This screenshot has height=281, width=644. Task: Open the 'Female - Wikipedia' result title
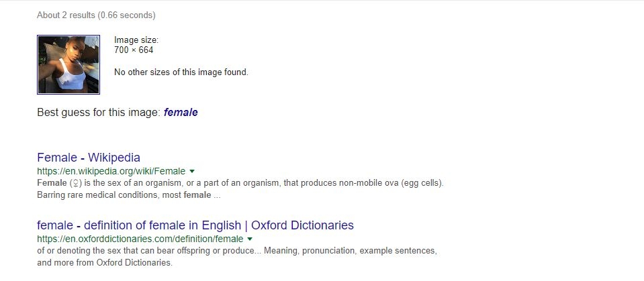pos(88,158)
